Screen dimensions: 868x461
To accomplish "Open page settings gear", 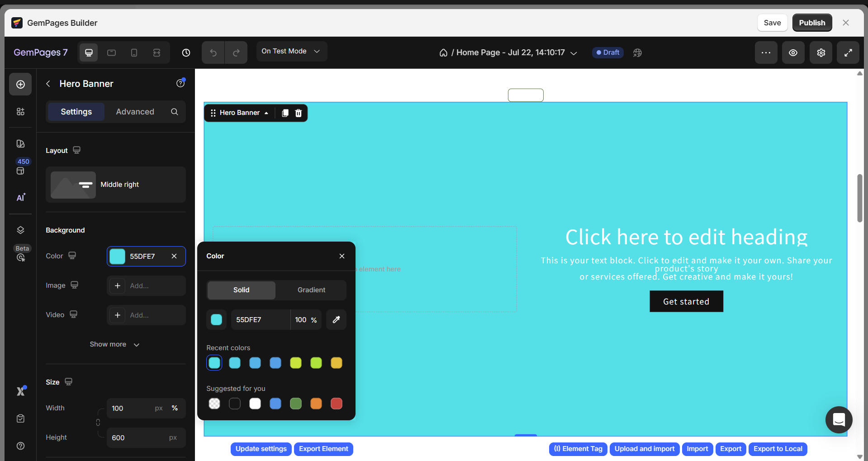I will [x=821, y=52].
